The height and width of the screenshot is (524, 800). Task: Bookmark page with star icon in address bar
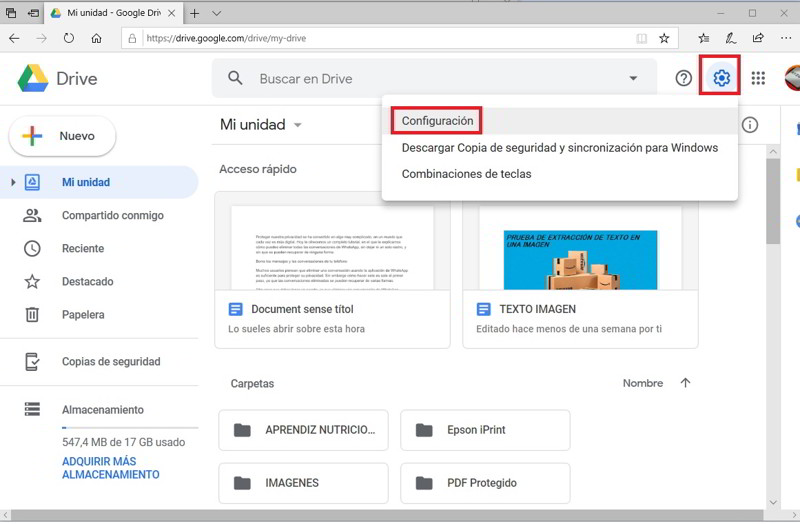click(664, 38)
